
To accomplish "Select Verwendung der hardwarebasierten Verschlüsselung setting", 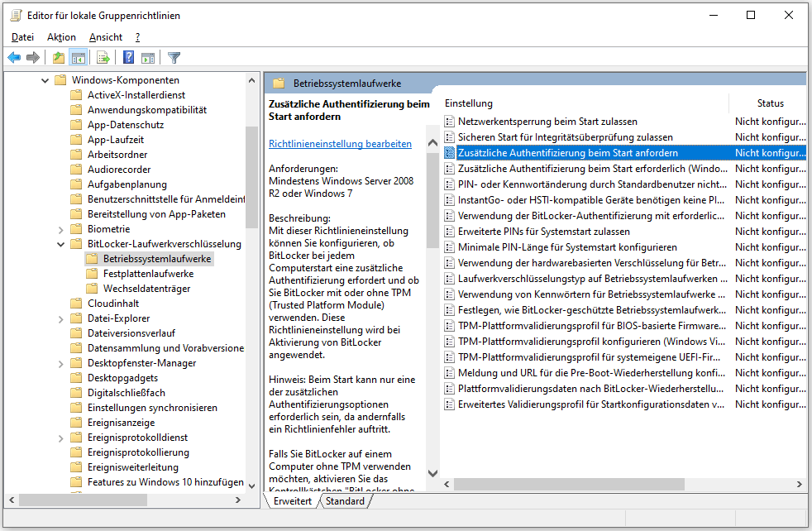I will point(592,263).
